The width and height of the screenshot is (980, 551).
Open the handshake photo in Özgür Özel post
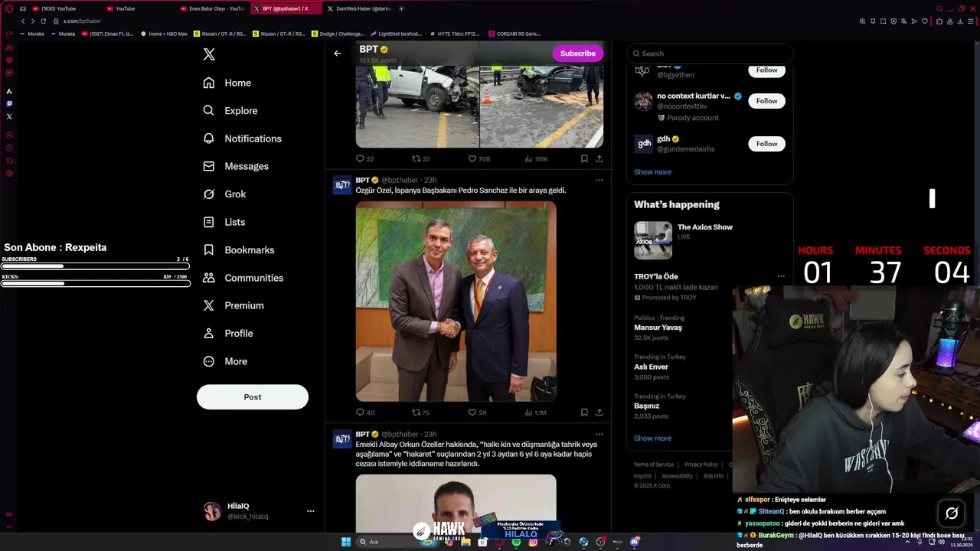(456, 302)
